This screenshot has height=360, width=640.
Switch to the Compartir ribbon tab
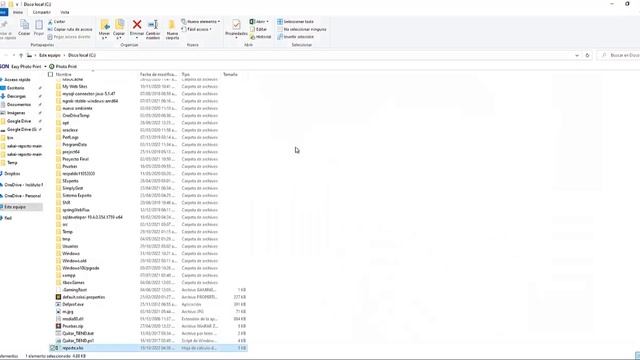42,12
